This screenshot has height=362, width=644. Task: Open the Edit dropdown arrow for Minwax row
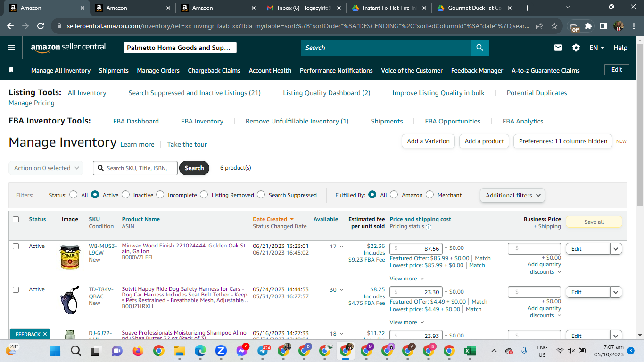[x=616, y=249]
